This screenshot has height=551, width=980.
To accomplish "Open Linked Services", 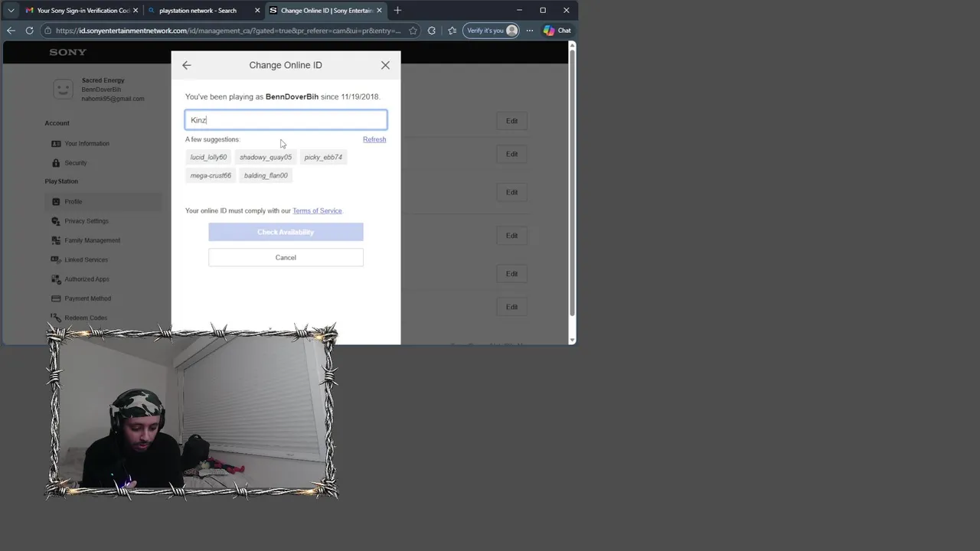I will (x=86, y=259).
